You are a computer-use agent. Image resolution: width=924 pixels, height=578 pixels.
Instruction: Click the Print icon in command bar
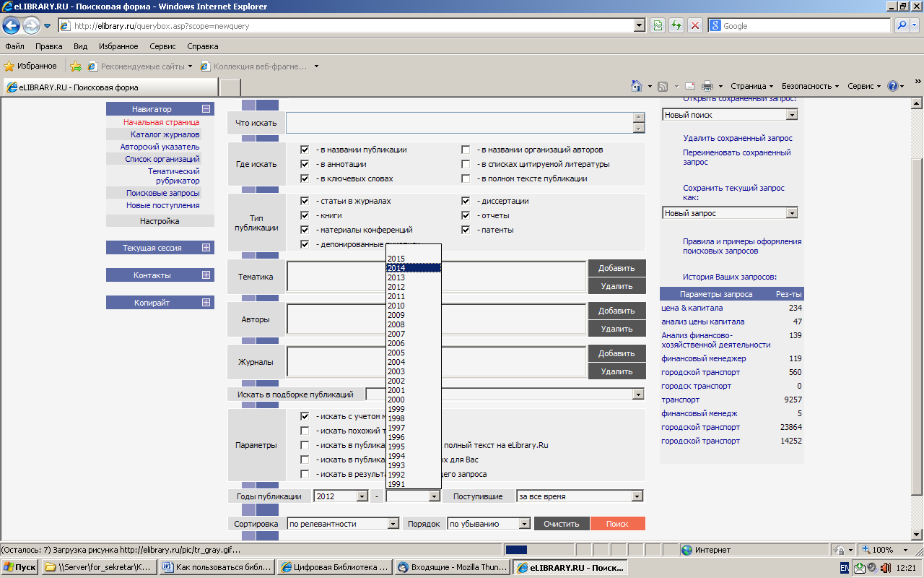click(708, 85)
